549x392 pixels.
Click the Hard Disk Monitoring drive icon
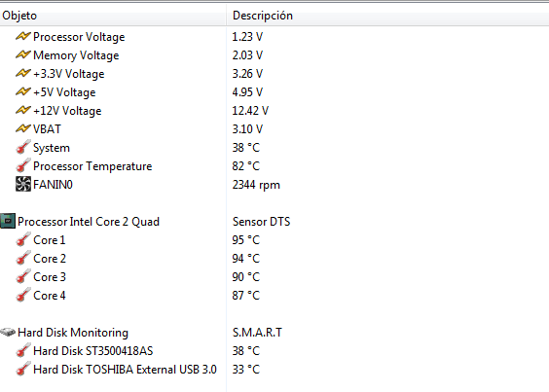(8, 332)
